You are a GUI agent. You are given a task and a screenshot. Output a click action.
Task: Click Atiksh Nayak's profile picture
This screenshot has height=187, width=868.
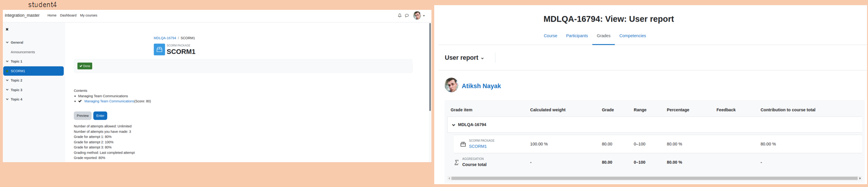click(x=451, y=85)
